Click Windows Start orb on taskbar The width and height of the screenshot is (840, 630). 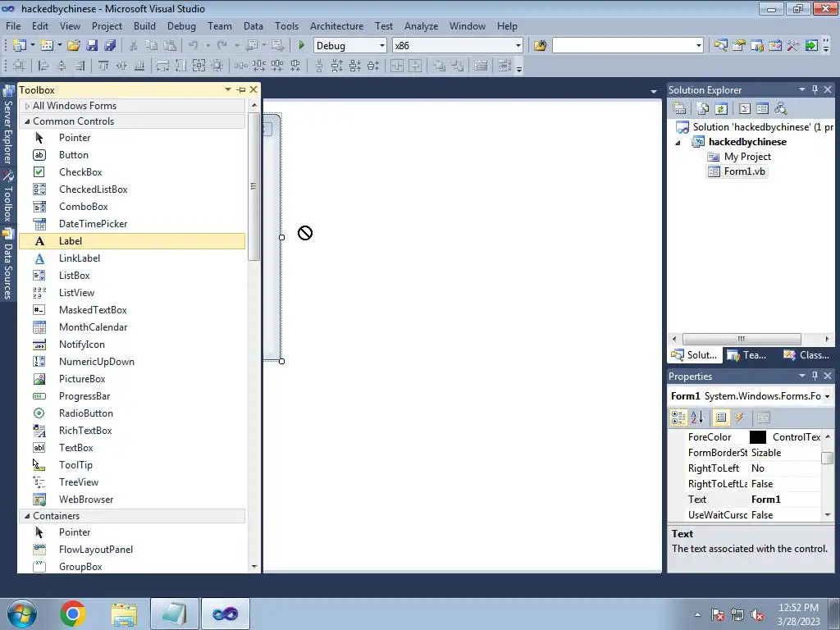click(x=21, y=614)
